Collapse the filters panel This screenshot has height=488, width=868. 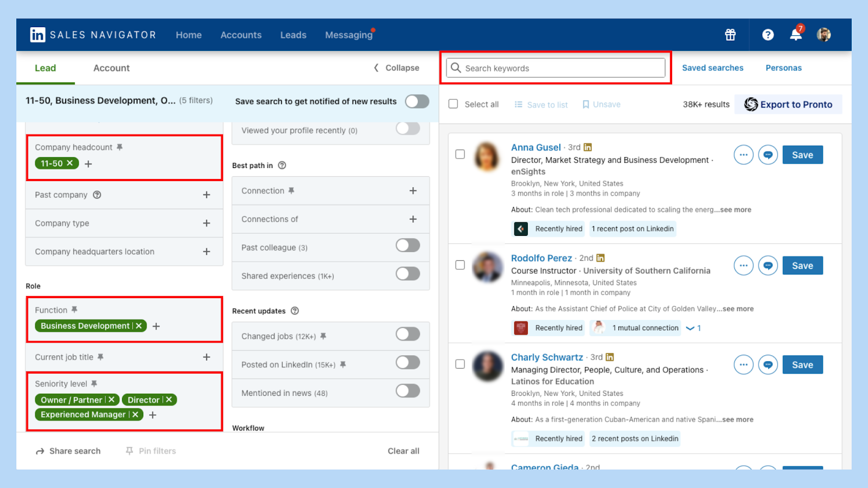(397, 68)
